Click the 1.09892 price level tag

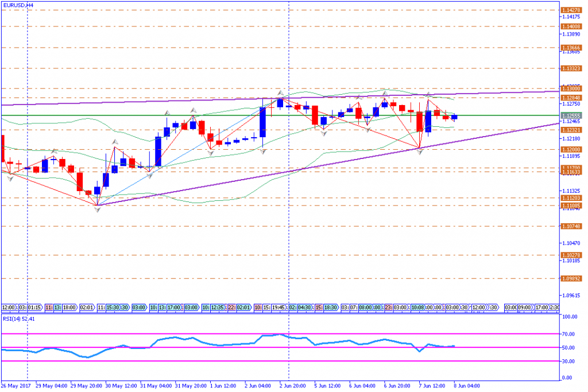pos(570,278)
